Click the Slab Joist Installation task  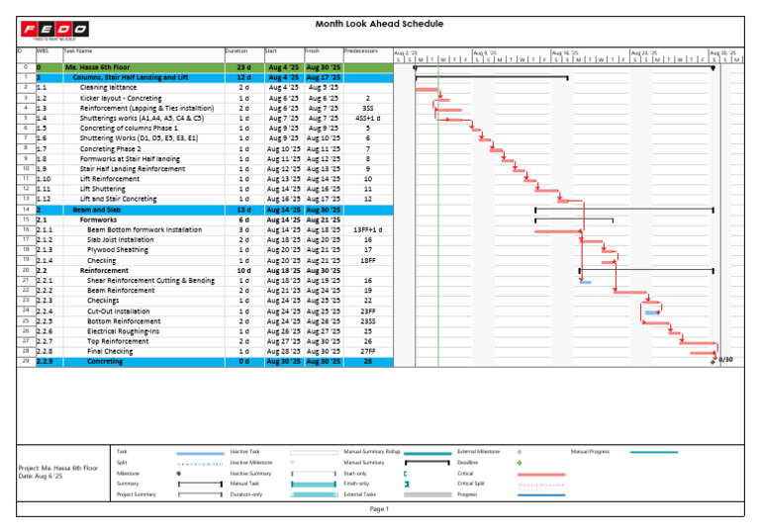pyautogui.click(x=120, y=240)
